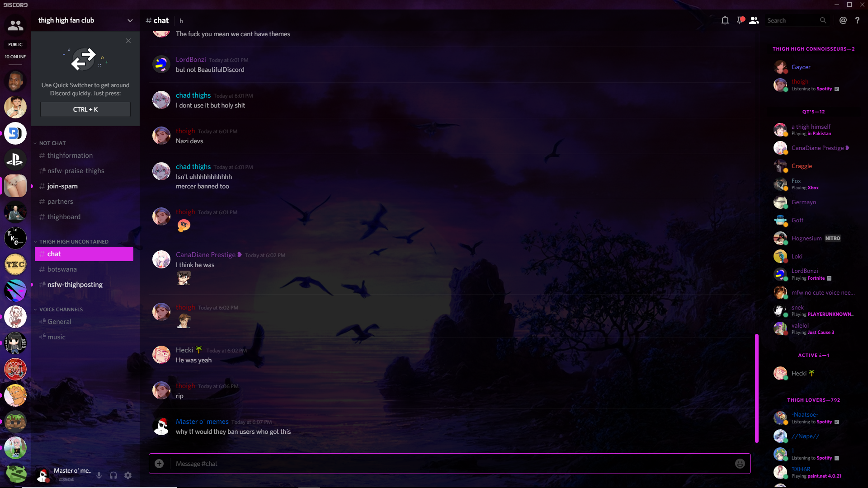Open the help question mark icon
This screenshot has width=868, height=488.
[857, 20]
